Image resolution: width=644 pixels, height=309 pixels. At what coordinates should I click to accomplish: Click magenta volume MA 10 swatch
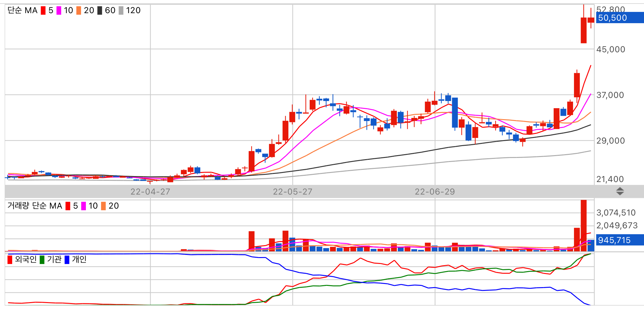(x=83, y=206)
